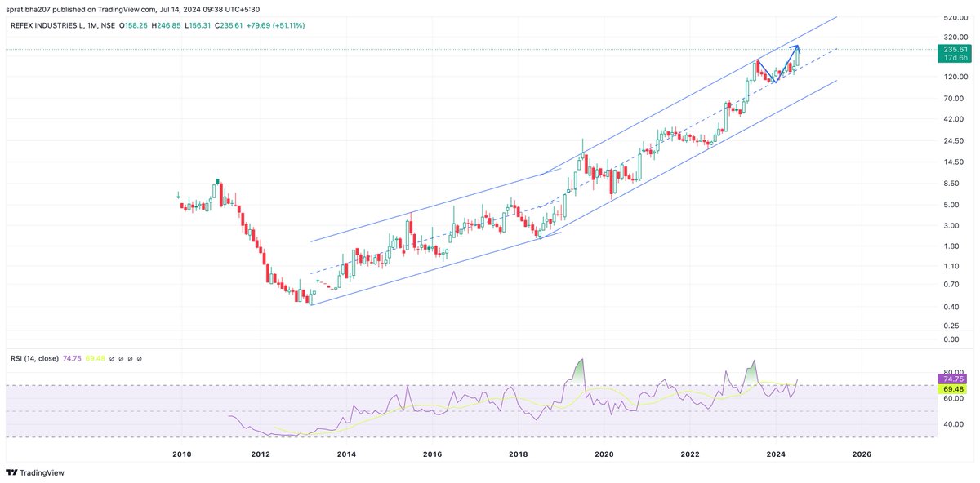This screenshot has width=980, height=483.
Task: Click the 2024 label on the time axis
Action: point(777,454)
